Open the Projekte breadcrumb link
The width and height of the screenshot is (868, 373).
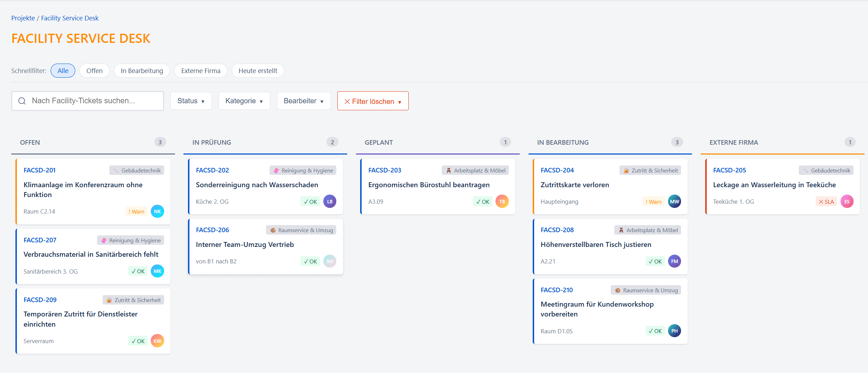coord(23,18)
